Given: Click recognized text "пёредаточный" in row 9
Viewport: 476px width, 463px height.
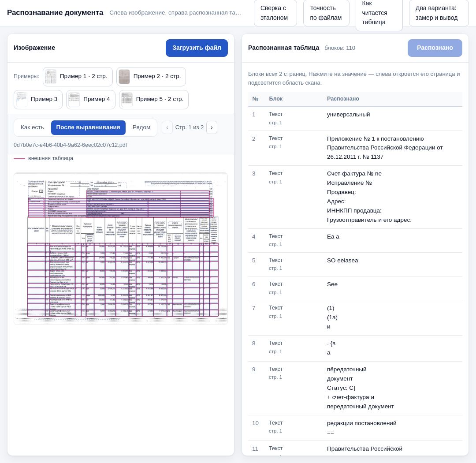Looking at the screenshot, I should tap(347, 370).
